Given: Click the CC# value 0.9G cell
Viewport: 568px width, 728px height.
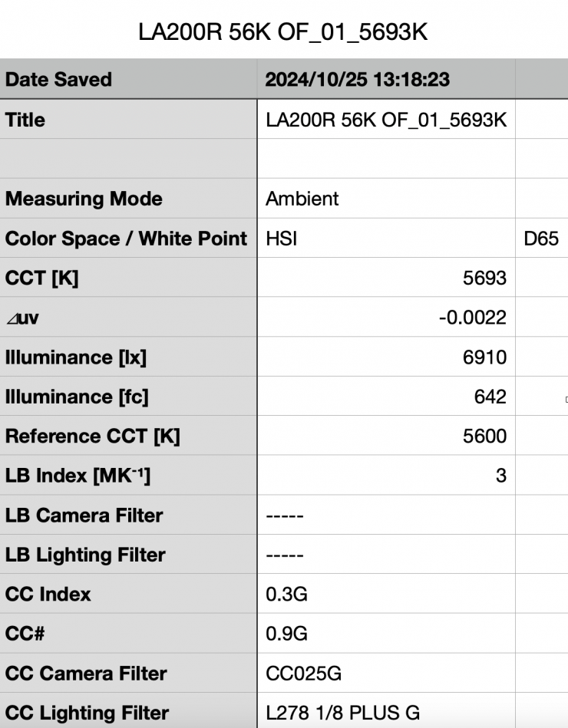Looking at the screenshot, I should pos(386,634).
